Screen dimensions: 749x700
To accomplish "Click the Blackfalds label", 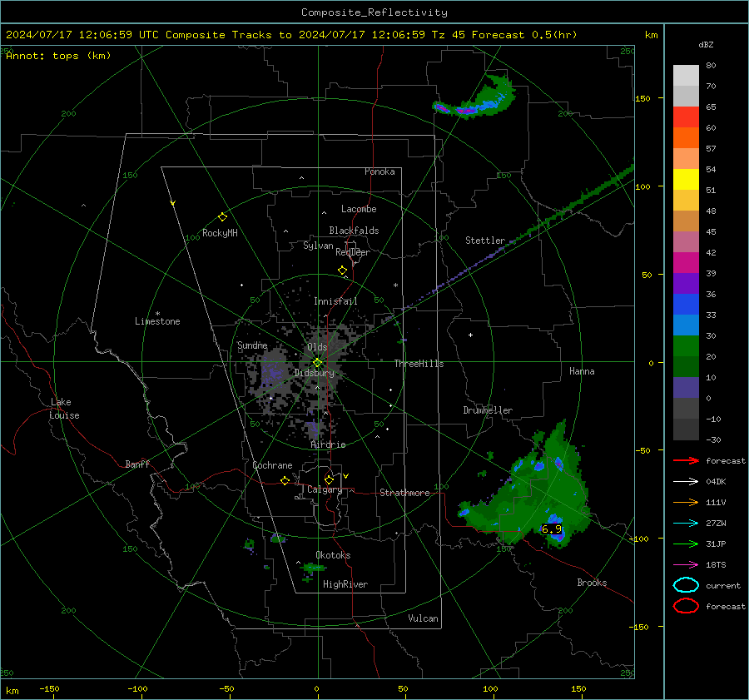I will tap(354, 231).
